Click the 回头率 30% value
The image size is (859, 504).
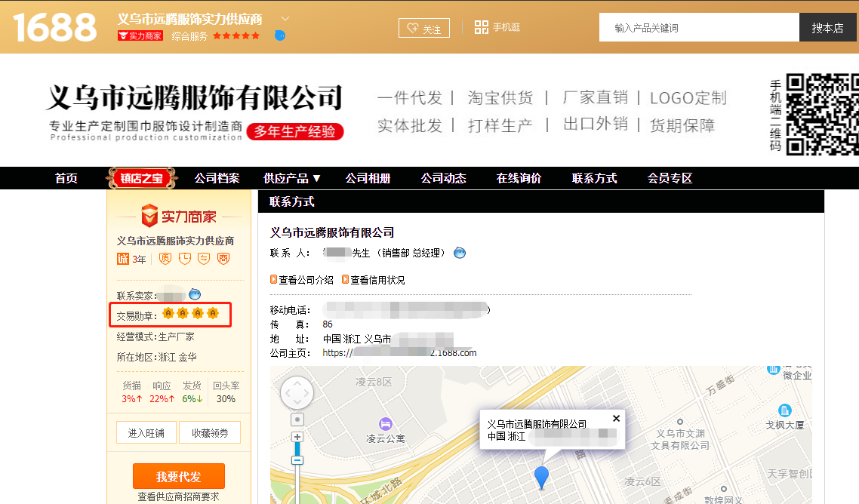[226, 399]
